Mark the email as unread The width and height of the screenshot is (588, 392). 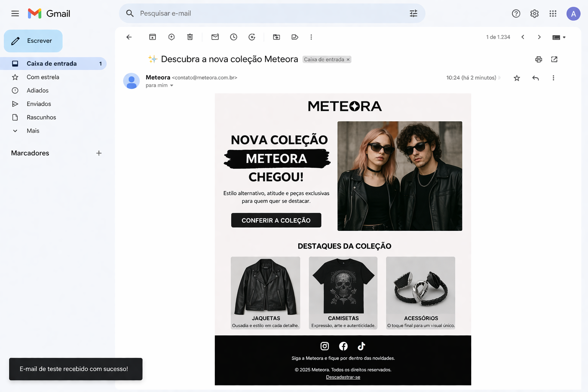coord(215,37)
